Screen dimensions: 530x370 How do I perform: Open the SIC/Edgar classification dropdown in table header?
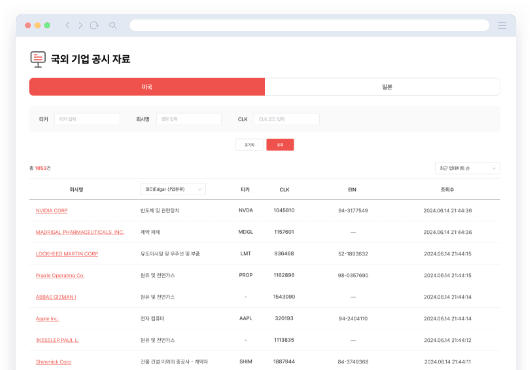coord(173,189)
